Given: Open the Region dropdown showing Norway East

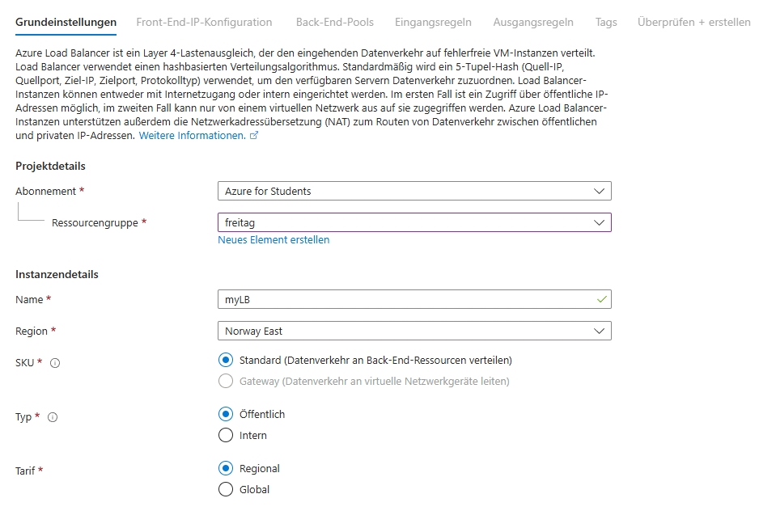Looking at the screenshot, I should click(413, 331).
